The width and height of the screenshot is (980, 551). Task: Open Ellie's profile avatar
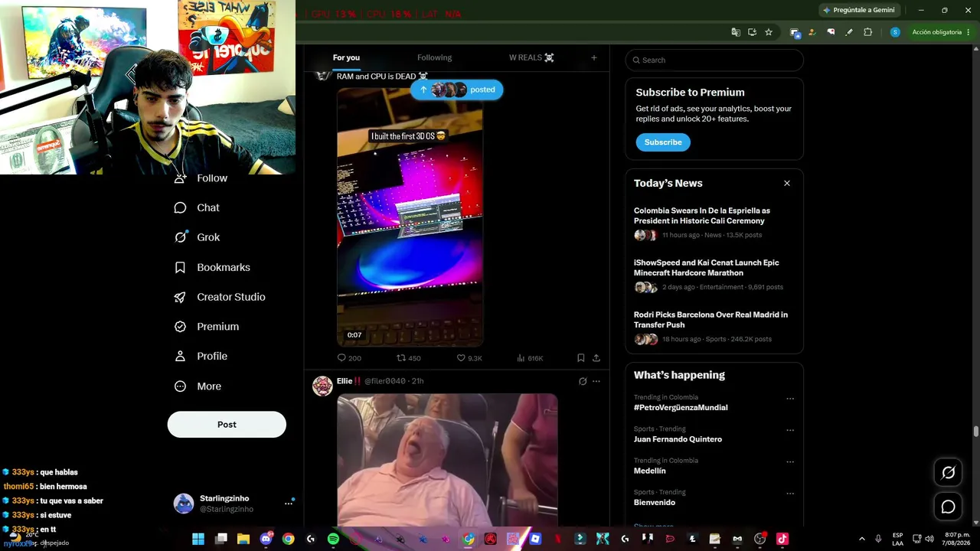tap(322, 386)
